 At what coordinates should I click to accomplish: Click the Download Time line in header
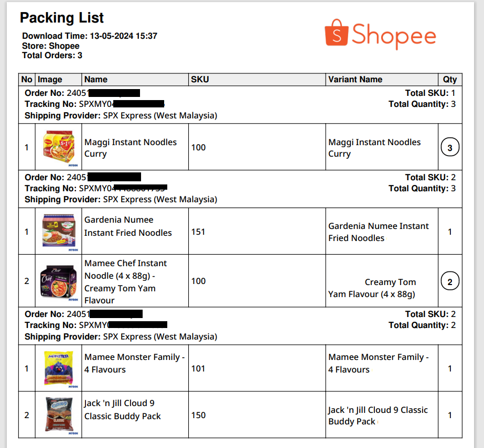[90, 36]
